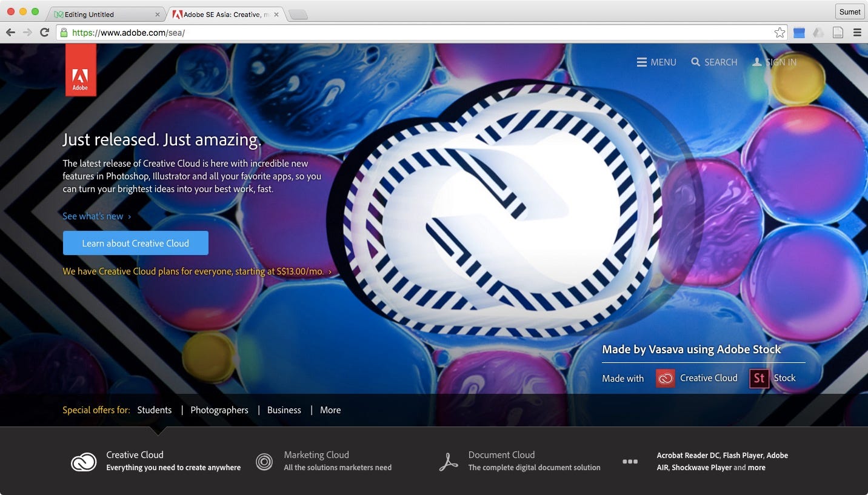Screen dimensions: 868x495
Task: Click the SIGN IN link
Action: coord(774,62)
